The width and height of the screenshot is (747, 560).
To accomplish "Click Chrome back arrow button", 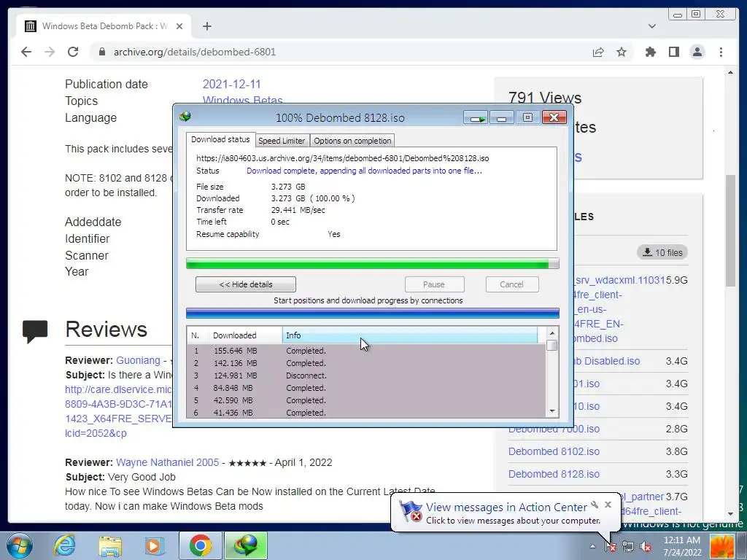I will (x=26, y=52).
